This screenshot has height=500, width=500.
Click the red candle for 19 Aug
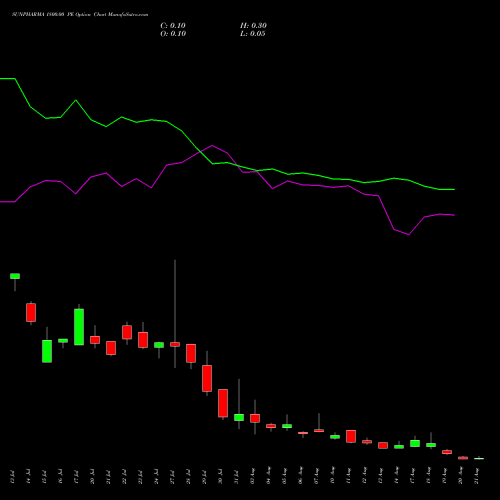(x=447, y=452)
